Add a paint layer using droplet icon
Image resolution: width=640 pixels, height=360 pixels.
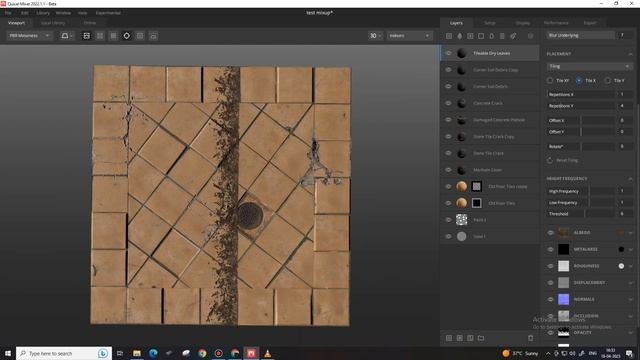click(460, 36)
